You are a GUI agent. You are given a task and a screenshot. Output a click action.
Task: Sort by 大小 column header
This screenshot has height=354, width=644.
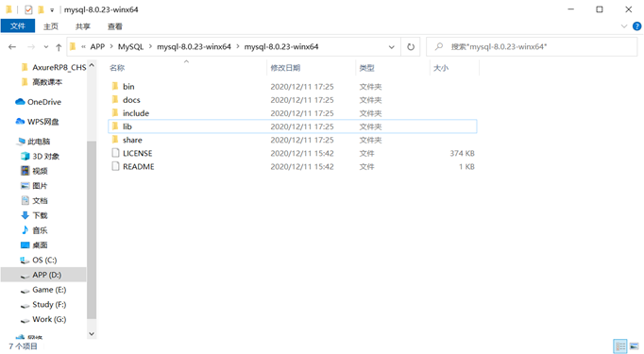tap(441, 68)
